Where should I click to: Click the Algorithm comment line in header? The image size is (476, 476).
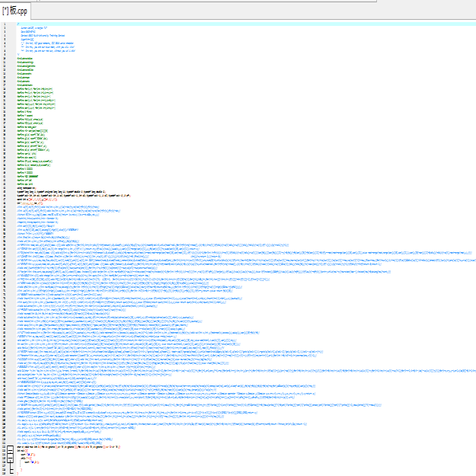click(x=28, y=40)
